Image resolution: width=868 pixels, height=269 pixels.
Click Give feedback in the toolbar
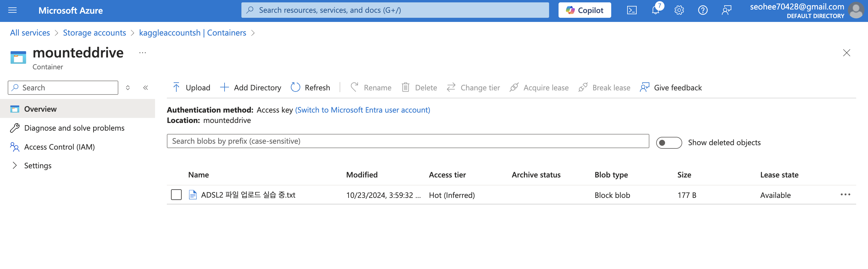click(671, 88)
